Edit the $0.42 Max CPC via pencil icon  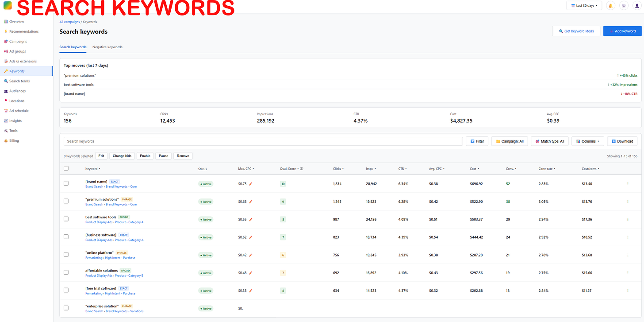point(251,255)
